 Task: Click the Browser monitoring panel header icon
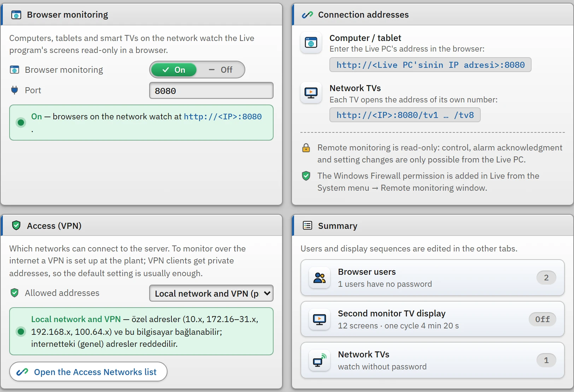(x=16, y=15)
